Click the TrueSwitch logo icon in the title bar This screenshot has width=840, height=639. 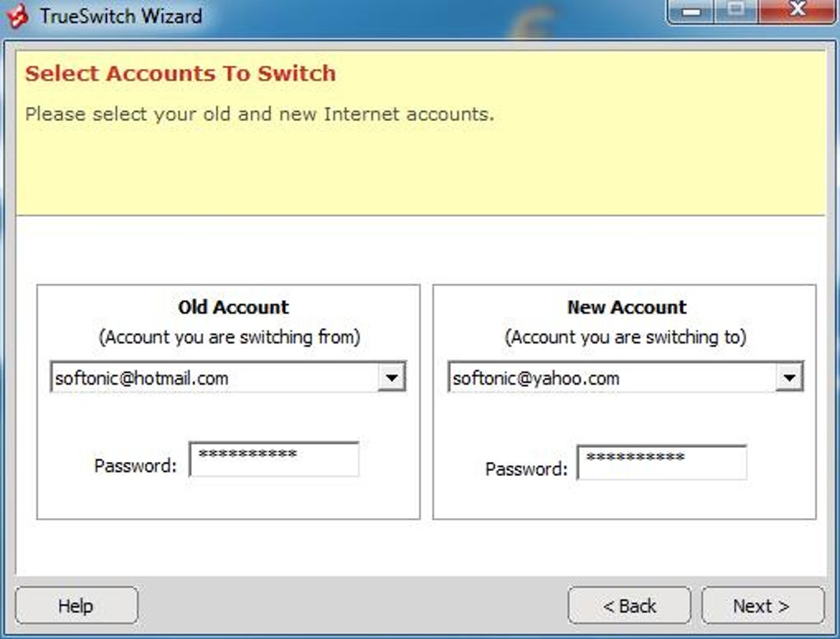point(18,15)
